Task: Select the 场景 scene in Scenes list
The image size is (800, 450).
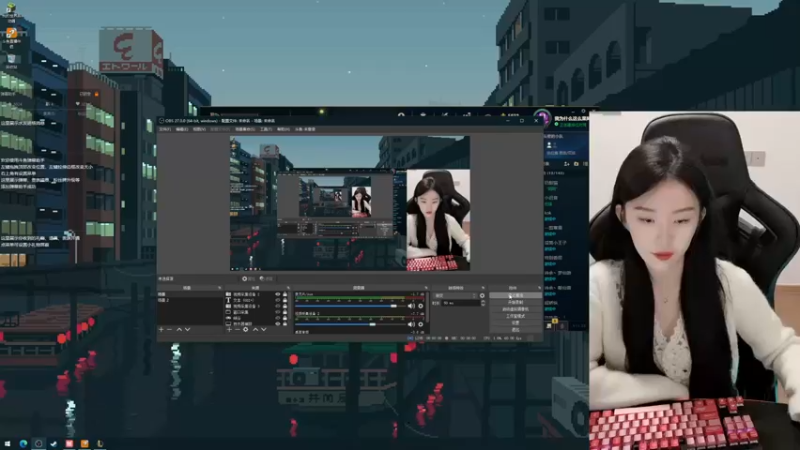Action: pos(190,294)
